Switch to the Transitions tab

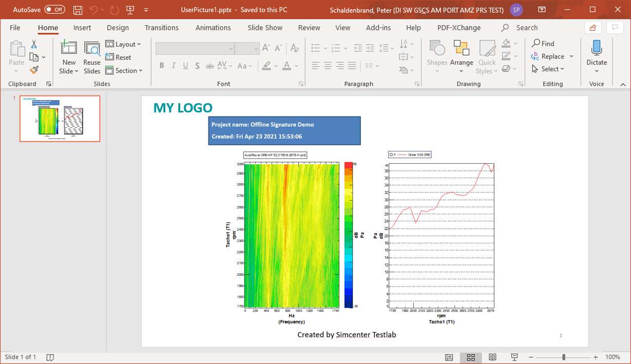162,28
